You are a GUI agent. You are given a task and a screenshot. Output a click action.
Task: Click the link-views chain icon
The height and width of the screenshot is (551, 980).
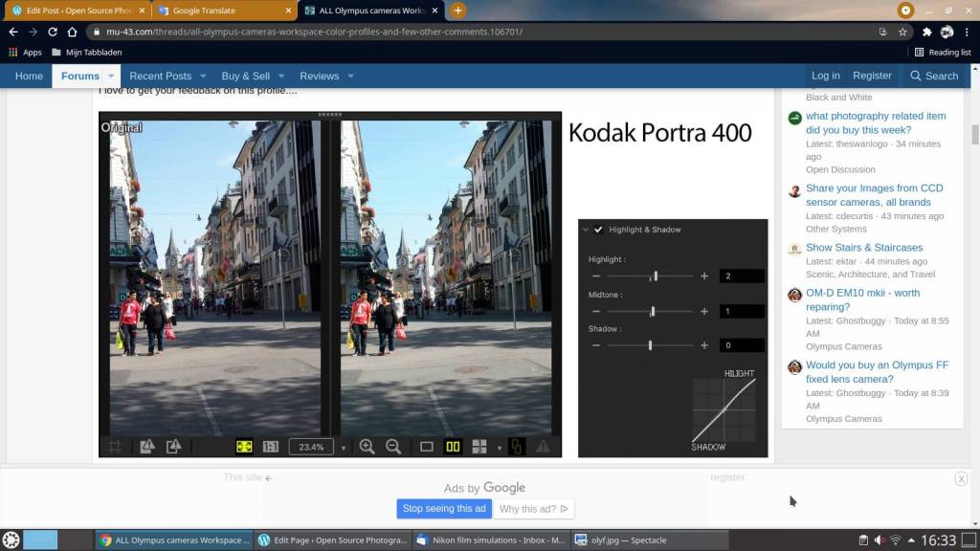click(x=517, y=446)
